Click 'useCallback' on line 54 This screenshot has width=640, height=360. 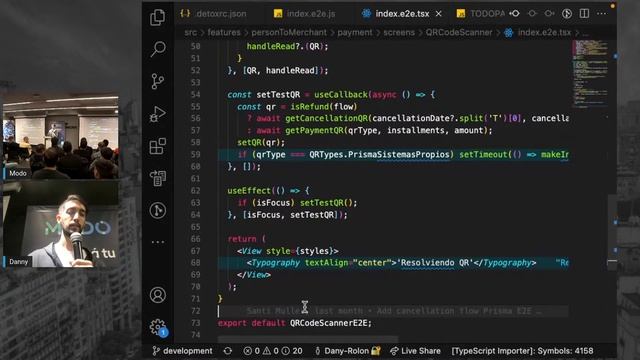tap(341, 95)
